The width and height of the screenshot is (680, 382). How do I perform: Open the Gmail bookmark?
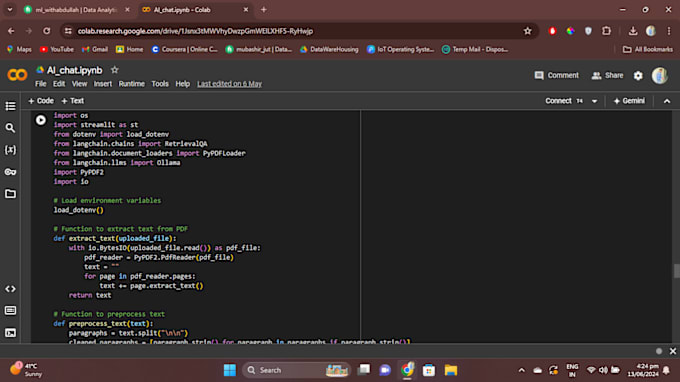(95, 49)
